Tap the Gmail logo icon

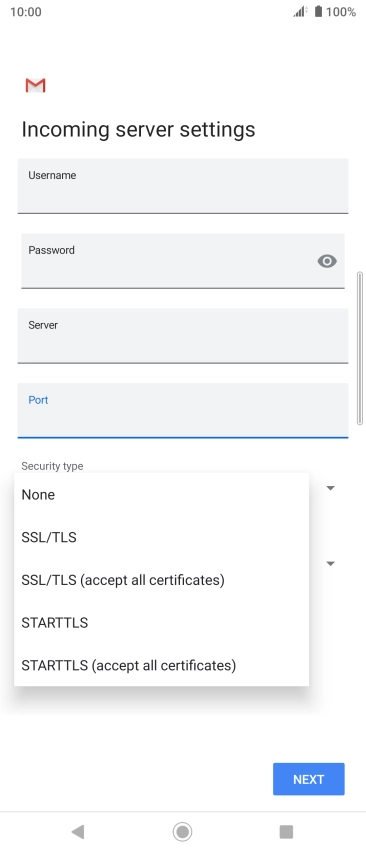(x=35, y=86)
